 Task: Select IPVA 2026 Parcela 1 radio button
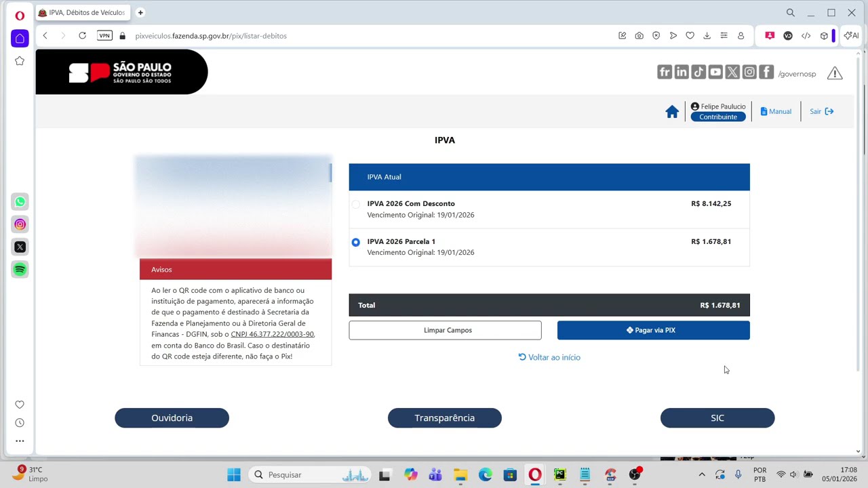point(356,242)
